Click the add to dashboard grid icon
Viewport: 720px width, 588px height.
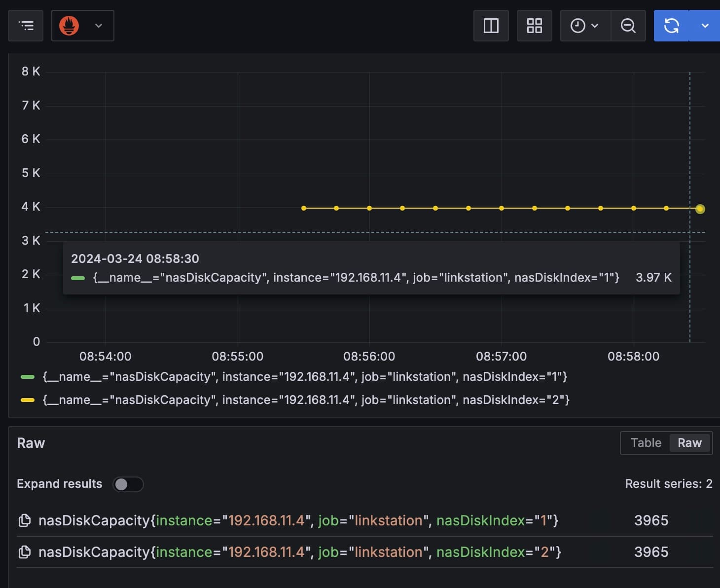coord(535,26)
